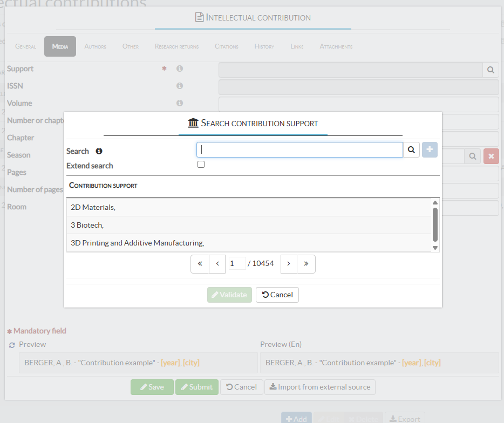Enable the Extend search checkbox
This screenshot has width=504, height=423.
pos(201,165)
